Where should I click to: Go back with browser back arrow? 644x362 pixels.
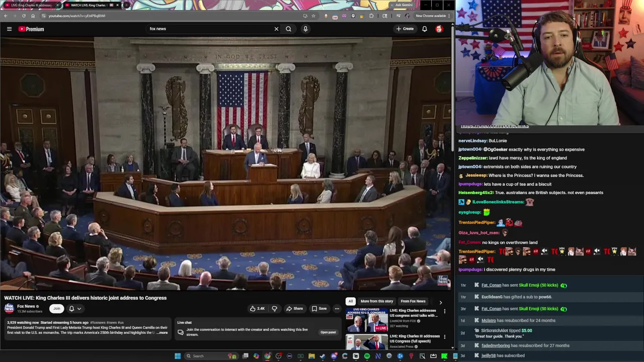pos(6,16)
